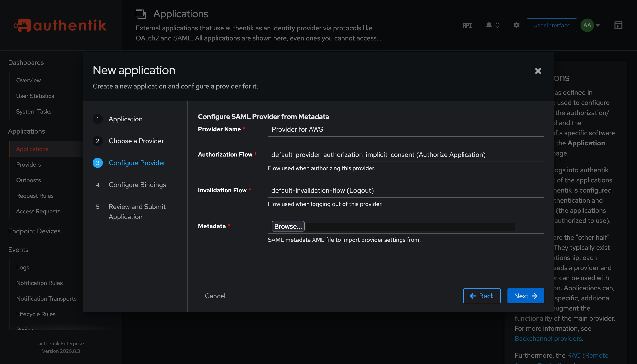Open Outposts in sidebar
This screenshot has height=364, width=637.
click(x=28, y=180)
